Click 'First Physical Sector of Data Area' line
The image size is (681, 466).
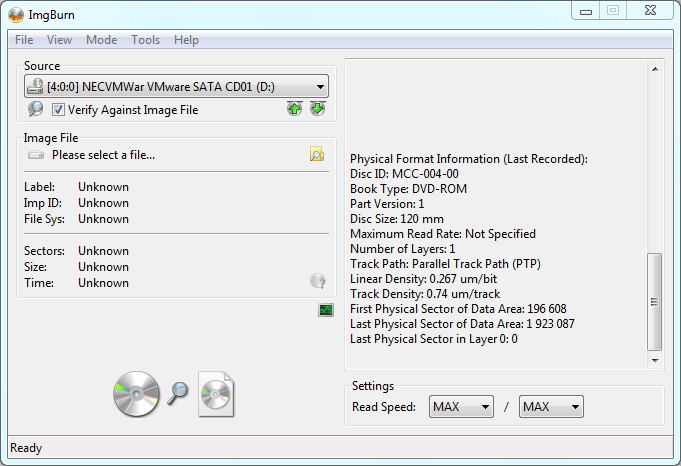click(x=458, y=309)
